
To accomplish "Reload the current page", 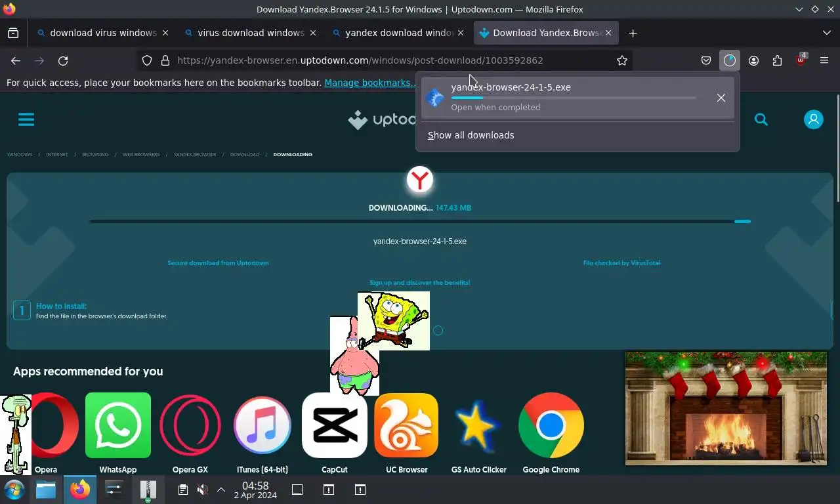I will [63, 60].
